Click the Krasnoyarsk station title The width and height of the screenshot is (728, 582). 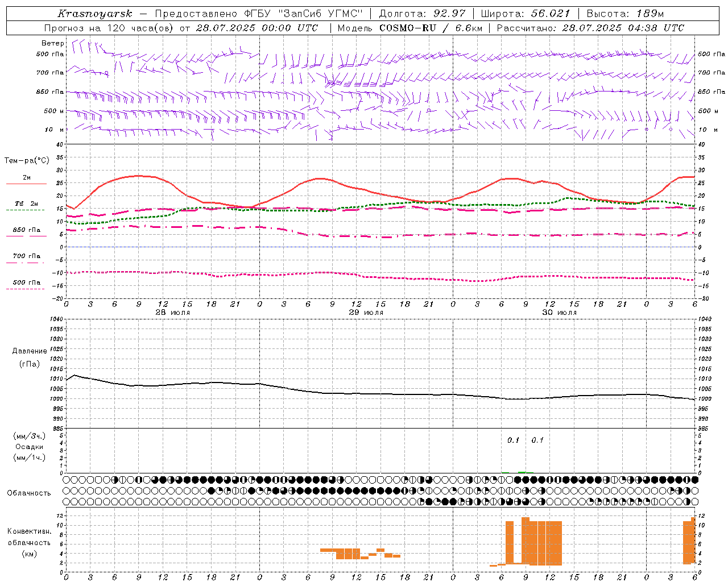click(x=94, y=14)
